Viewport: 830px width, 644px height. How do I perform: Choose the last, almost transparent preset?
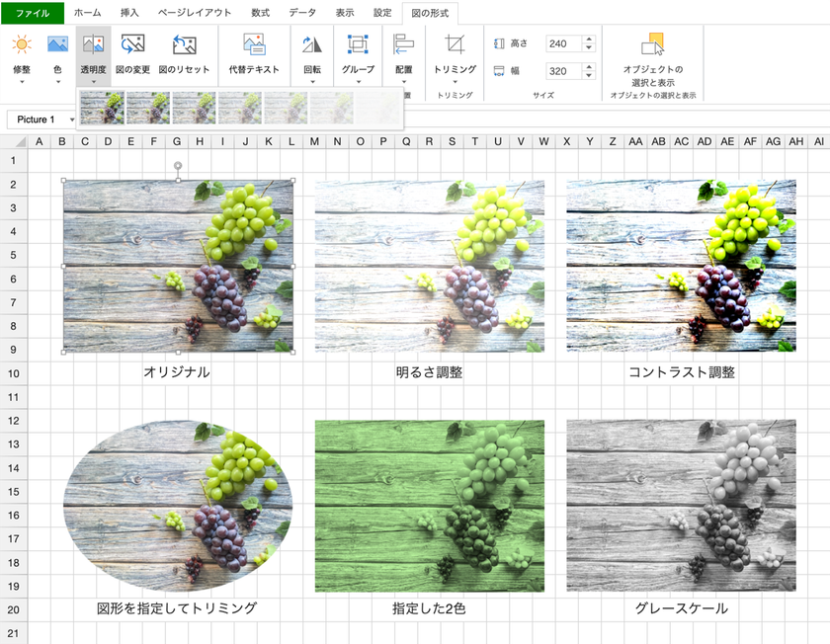[376, 108]
